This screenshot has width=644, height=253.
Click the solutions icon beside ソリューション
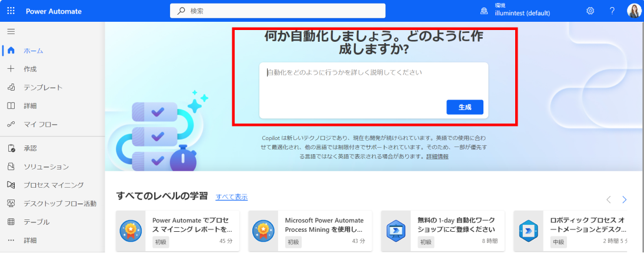click(11, 167)
